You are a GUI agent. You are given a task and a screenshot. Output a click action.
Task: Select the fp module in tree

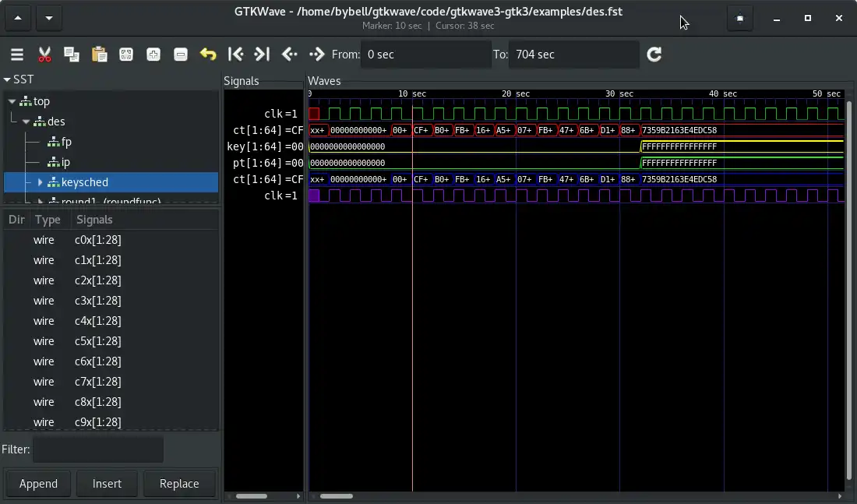point(66,142)
